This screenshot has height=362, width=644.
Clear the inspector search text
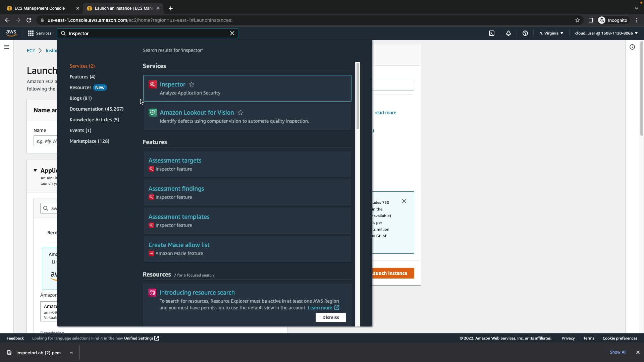[232, 33]
